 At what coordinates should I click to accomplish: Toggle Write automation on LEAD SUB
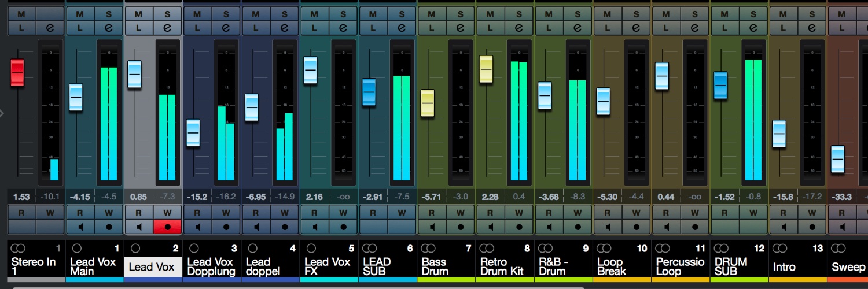(x=402, y=213)
